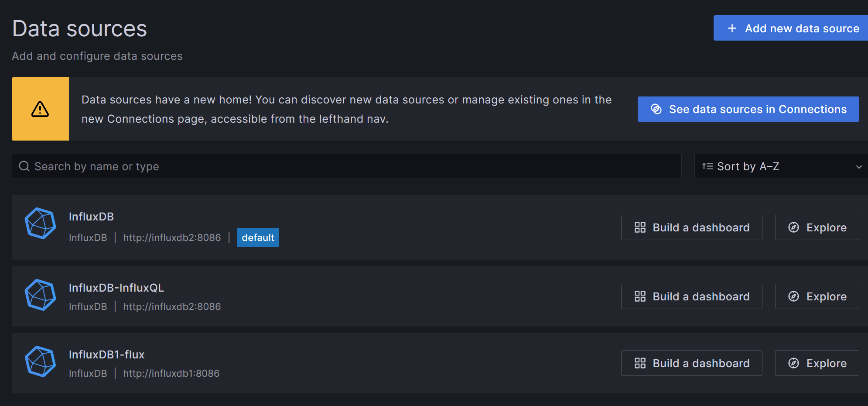Viewport: 868px width, 406px height.
Task: Click the Data sources page heading
Action: click(79, 29)
